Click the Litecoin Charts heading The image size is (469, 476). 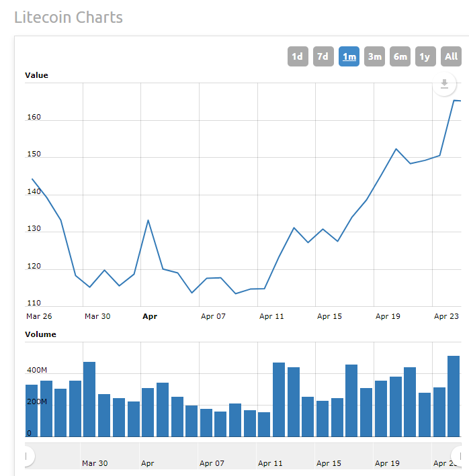click(69, 17)
